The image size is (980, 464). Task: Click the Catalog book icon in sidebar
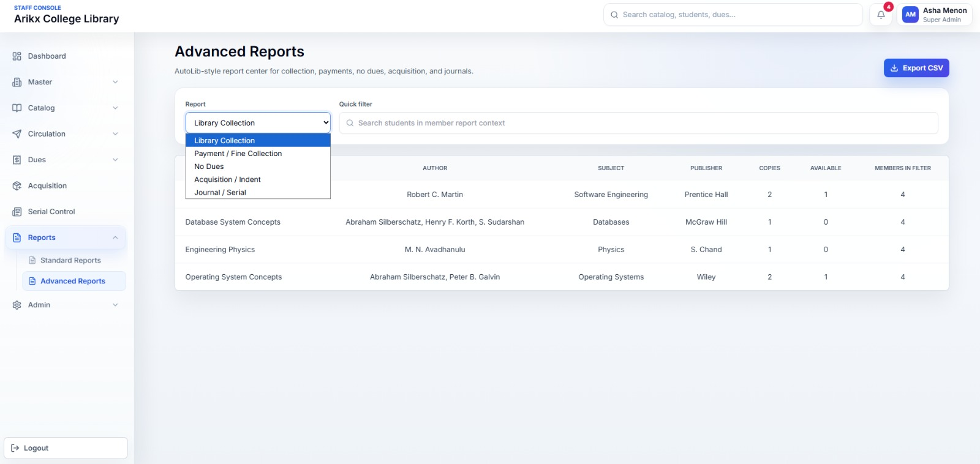pyautogui.click(x=17, y=108)
